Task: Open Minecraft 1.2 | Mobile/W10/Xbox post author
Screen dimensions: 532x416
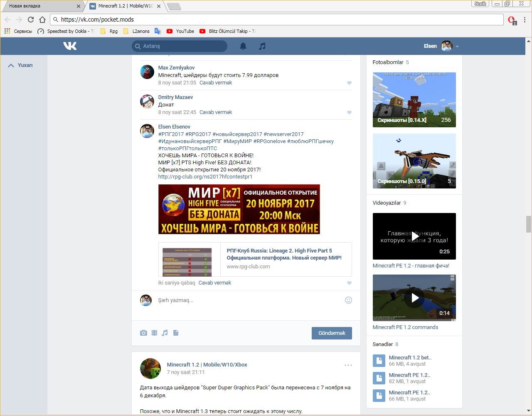Action: (x=207, y=365)
